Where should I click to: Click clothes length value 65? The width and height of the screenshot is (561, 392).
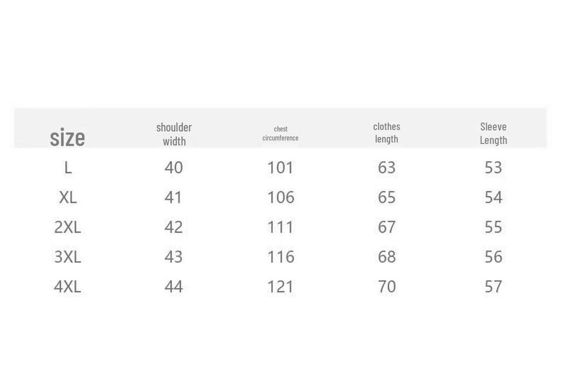coord(387,197)
